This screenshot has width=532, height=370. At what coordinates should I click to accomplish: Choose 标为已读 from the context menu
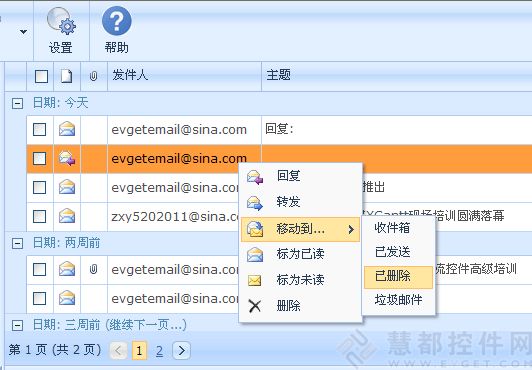pyautogui.click(x=300, y=254)
